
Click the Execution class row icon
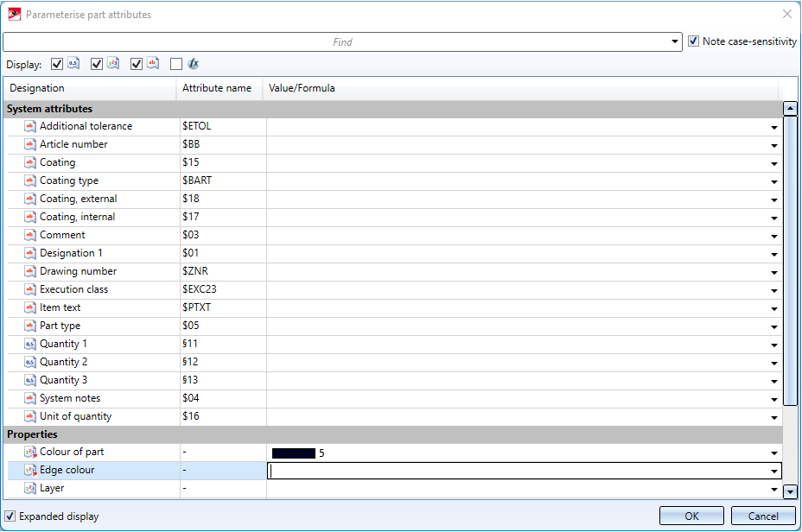click(x=30, y=290)
